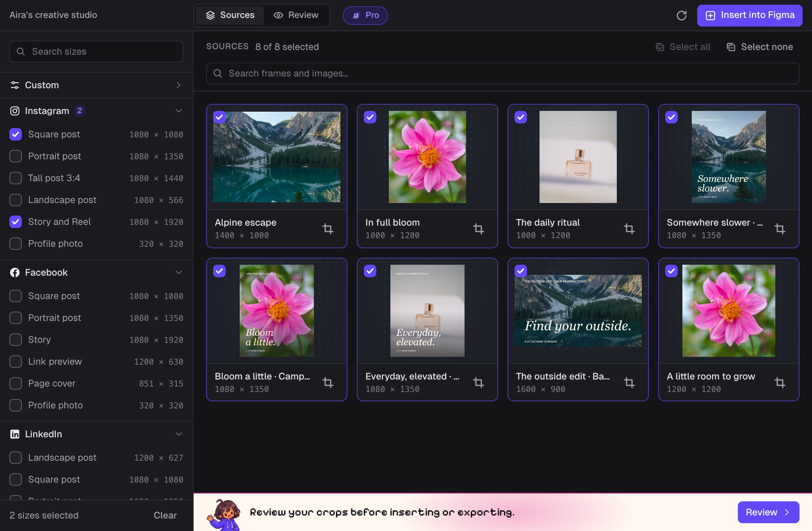Click the Instagram logo icon in sidebar

coord(15,111)
